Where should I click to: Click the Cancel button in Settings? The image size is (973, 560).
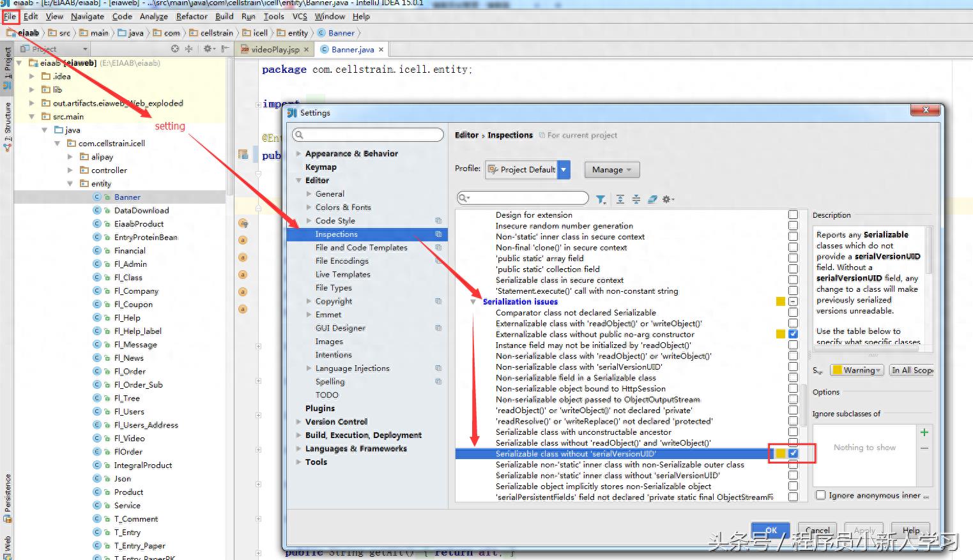click(x=817, y=531)
